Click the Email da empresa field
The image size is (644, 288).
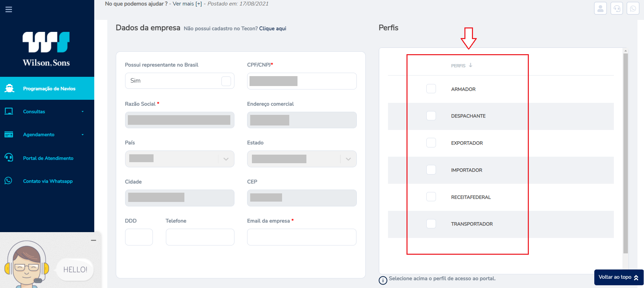click(302, 237)
